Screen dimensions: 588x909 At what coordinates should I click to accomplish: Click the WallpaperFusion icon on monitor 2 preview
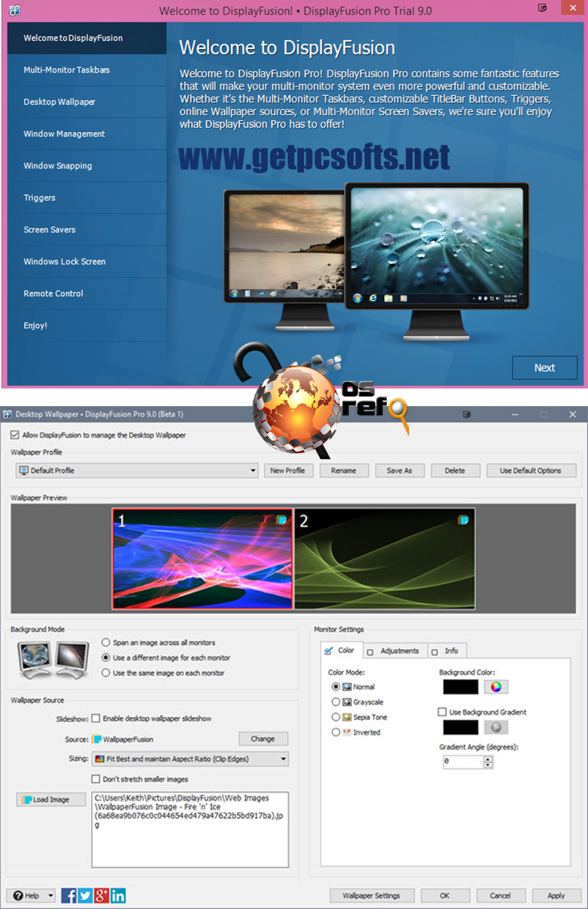pos(463,520)
